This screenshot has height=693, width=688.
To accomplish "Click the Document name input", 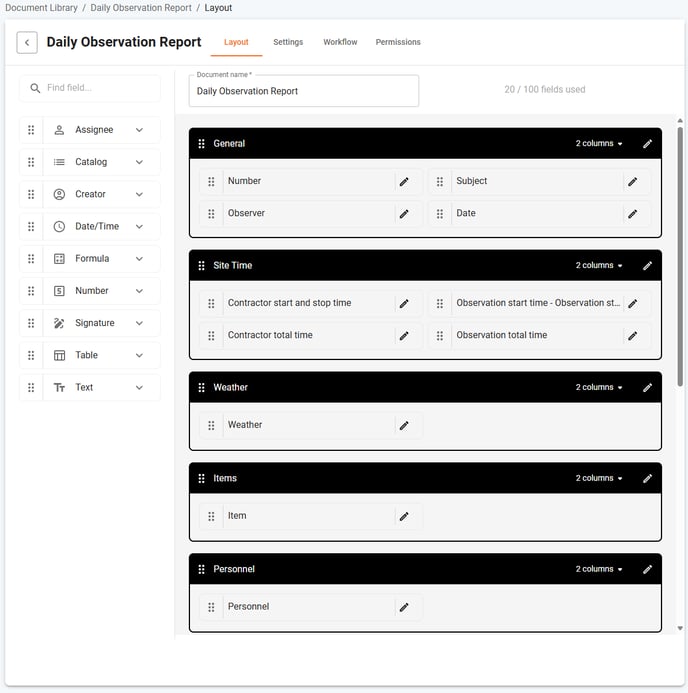I will coord(304,91).
